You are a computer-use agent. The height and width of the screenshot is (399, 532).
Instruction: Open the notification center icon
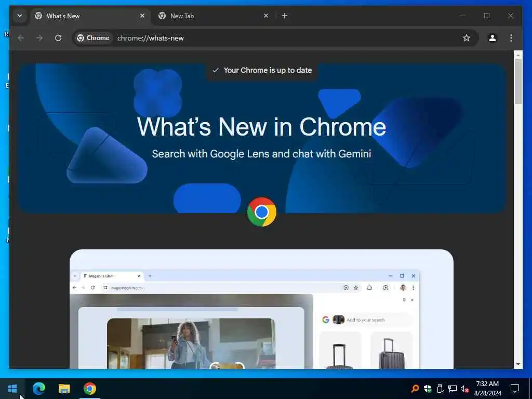(x=515, y=389)
